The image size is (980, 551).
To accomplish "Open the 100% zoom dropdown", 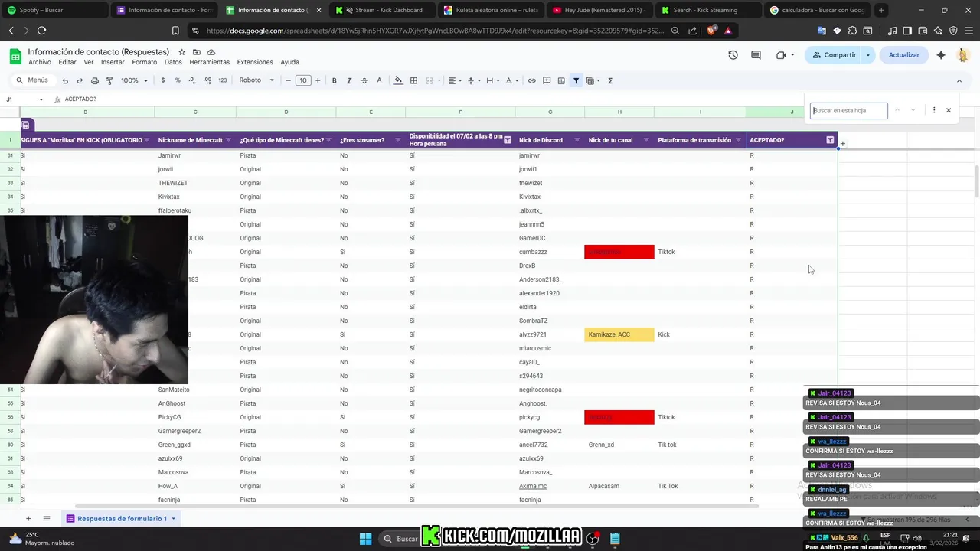I will (x=133, y=80).
